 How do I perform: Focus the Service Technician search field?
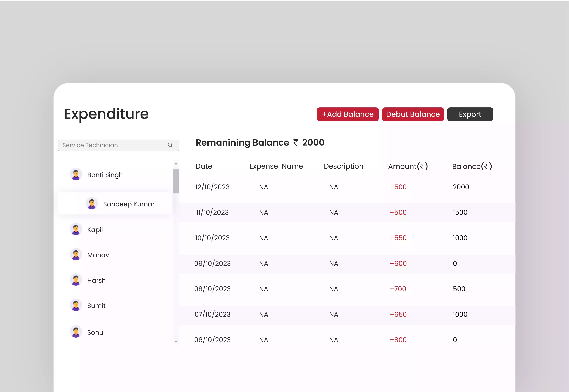point(118,145)
